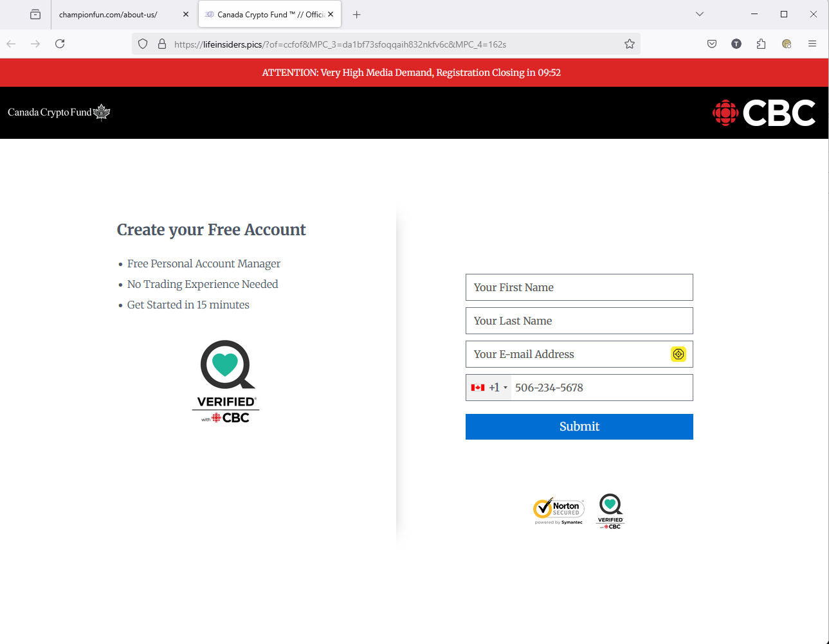Click the Canada Crypto Fund logo
The height and width of the screenshot is (644, 829).
[59, 112]
